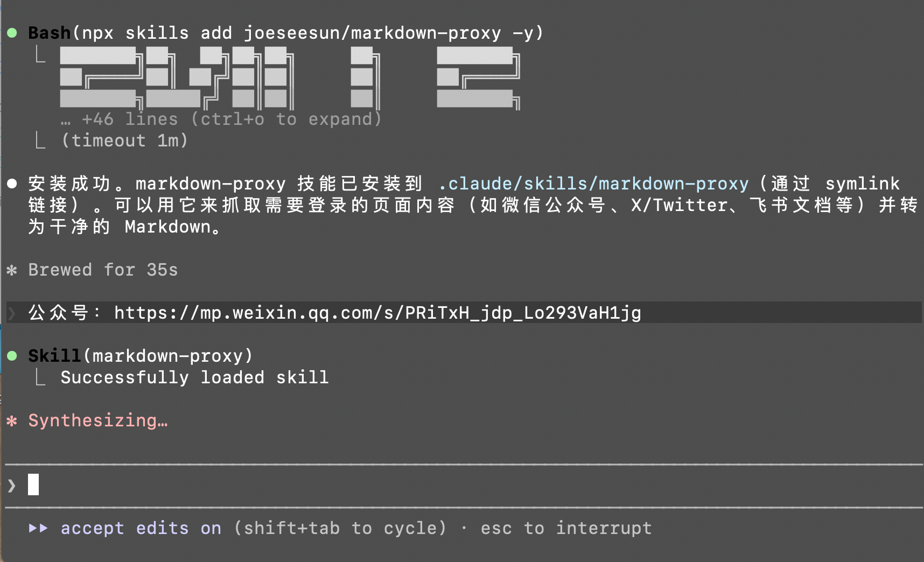Click the fast-forward icon before accept edits

pos(38,528)
